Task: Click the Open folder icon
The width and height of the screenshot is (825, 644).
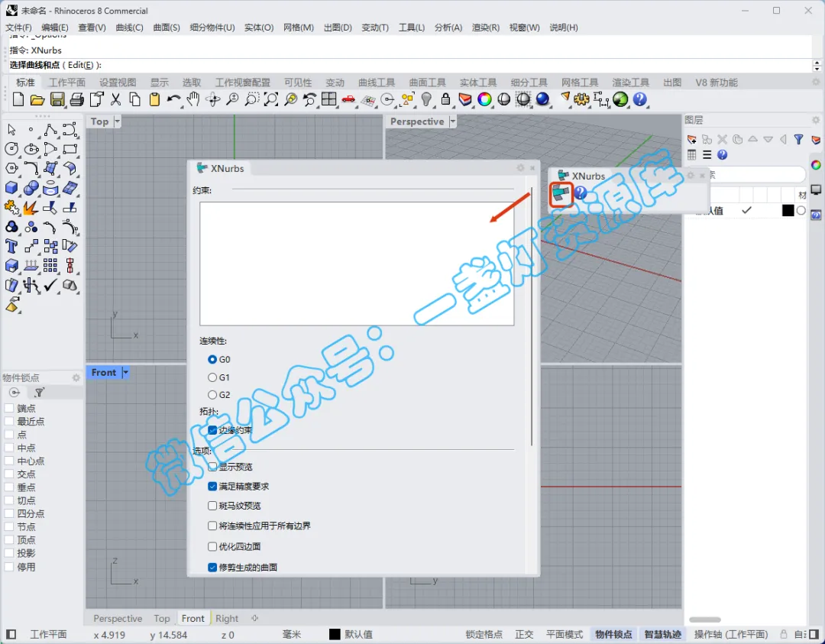Action: pyautogui.click(x=37, y=99)
